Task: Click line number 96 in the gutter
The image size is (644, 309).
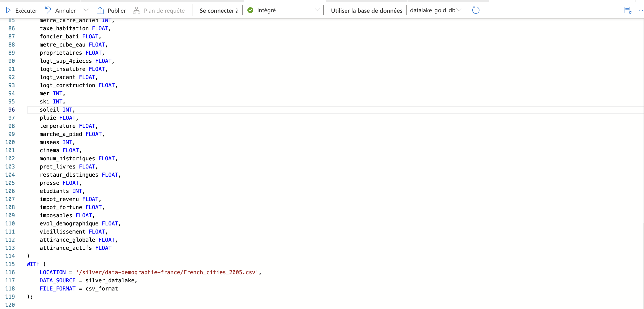Action: tap(12, 110)
